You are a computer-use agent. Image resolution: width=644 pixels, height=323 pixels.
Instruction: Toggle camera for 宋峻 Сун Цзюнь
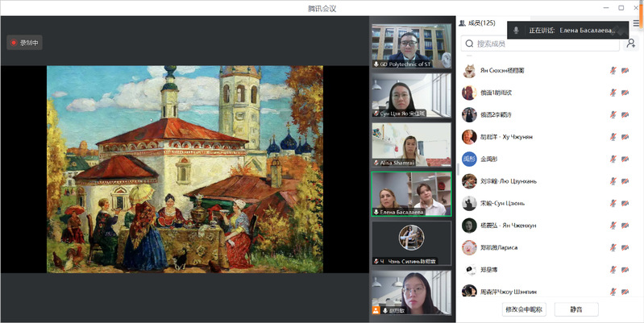625,203
